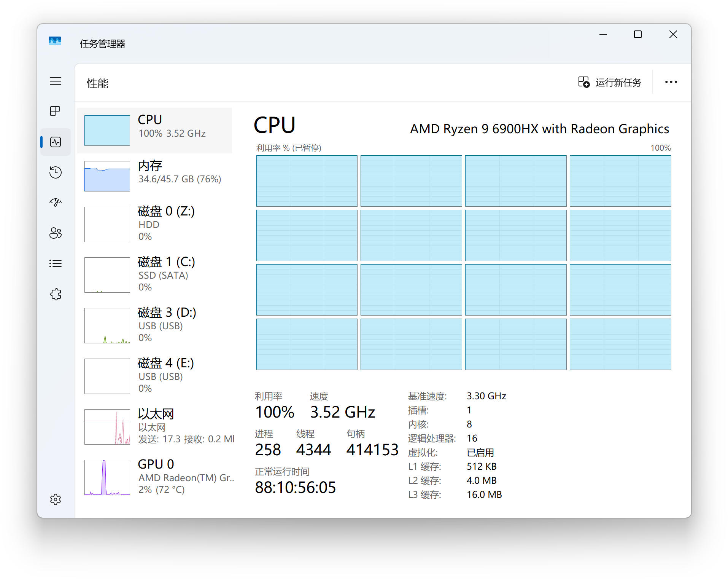Open the App history page icon
The width and height of the screenshot is (728, 579).
56,172
